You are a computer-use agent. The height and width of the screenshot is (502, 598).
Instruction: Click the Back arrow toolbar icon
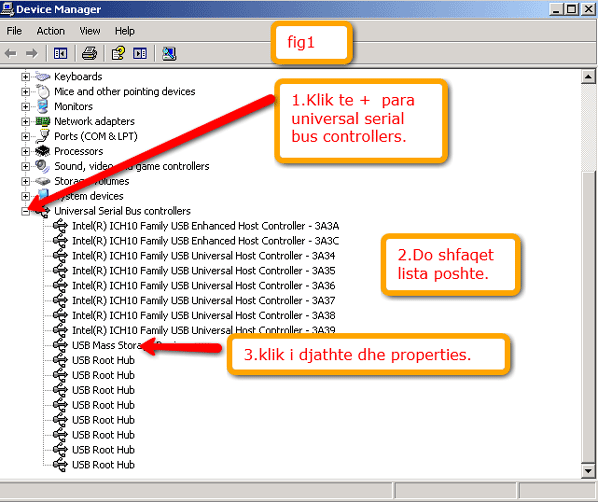11,53
